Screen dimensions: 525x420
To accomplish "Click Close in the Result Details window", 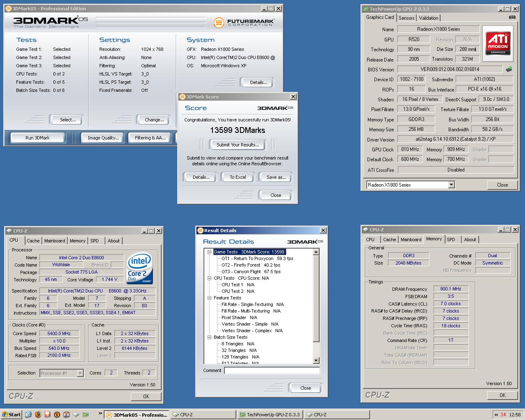I will pyautogui.click(x=306, y=388).
